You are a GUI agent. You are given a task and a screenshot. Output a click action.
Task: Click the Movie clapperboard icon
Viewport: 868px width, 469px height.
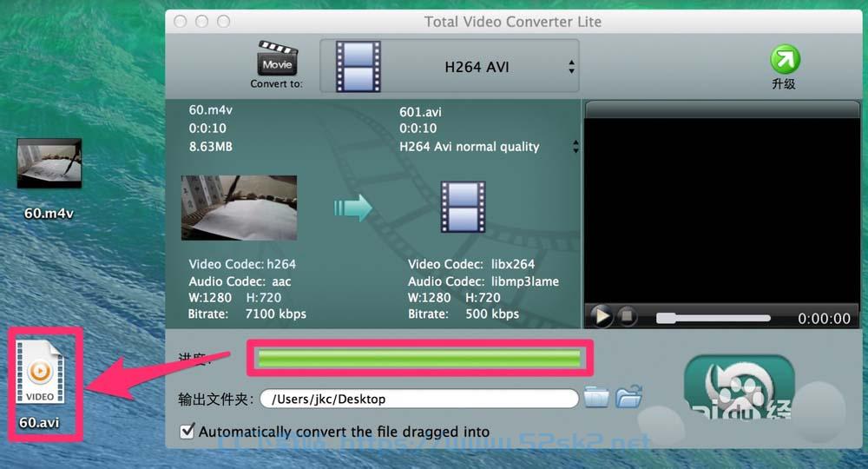click(278, 58)
